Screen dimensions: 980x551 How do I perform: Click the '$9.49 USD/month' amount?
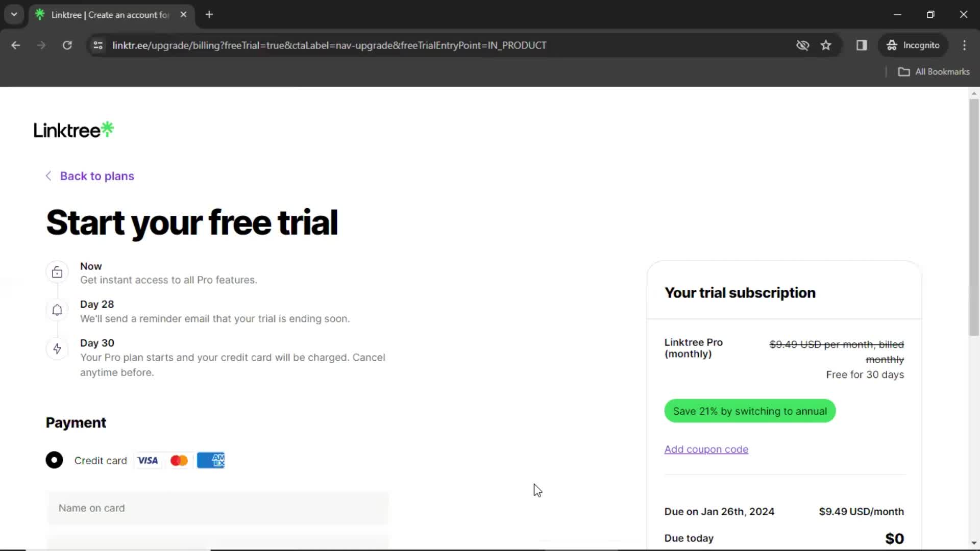pos(861,512)
